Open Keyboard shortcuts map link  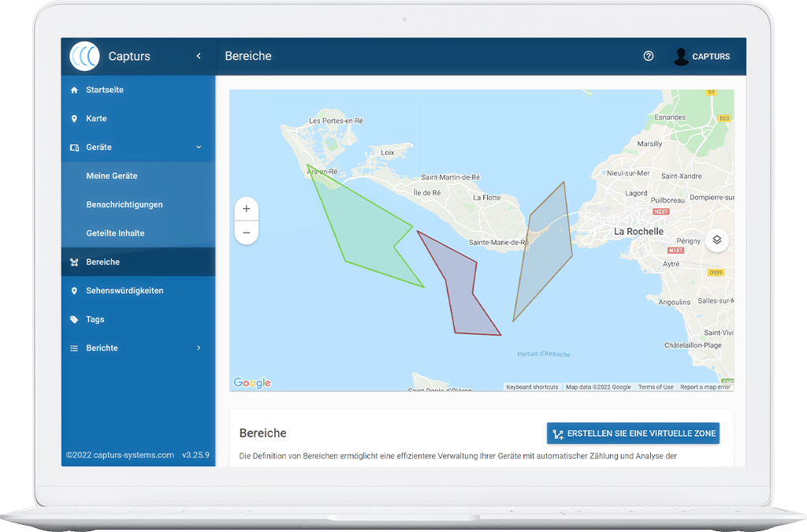(532, 388)
